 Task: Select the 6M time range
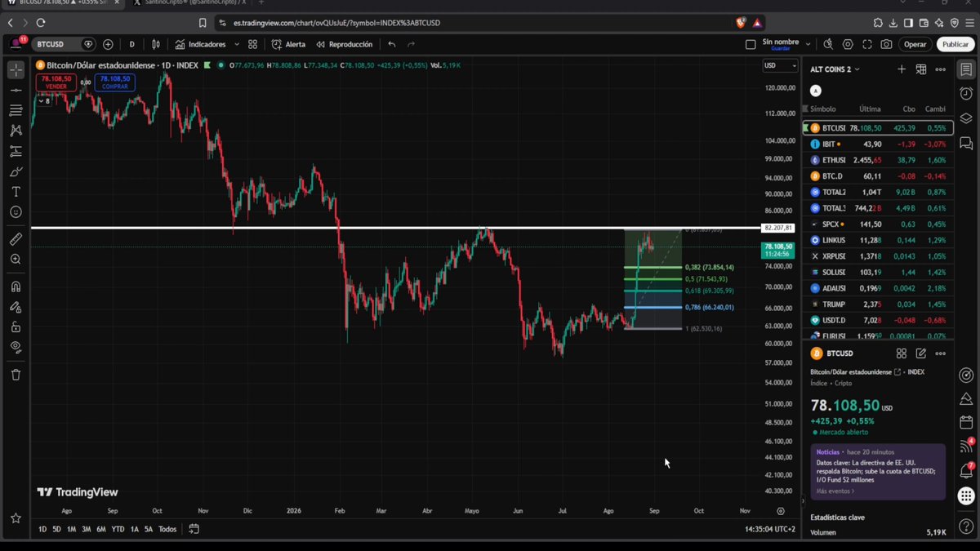pyautogui.click(x=101, y=529)
